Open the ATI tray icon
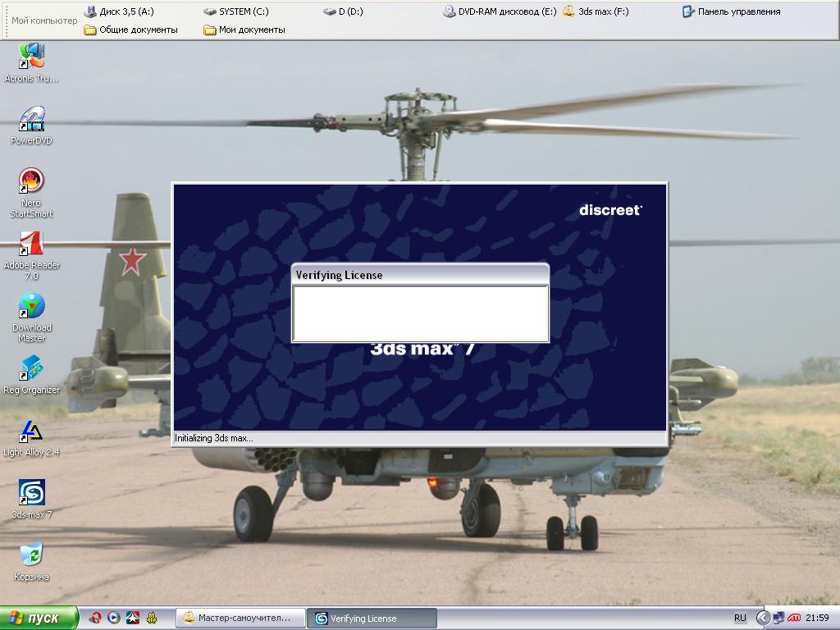 pyautogui.click(x=794, y=618)
